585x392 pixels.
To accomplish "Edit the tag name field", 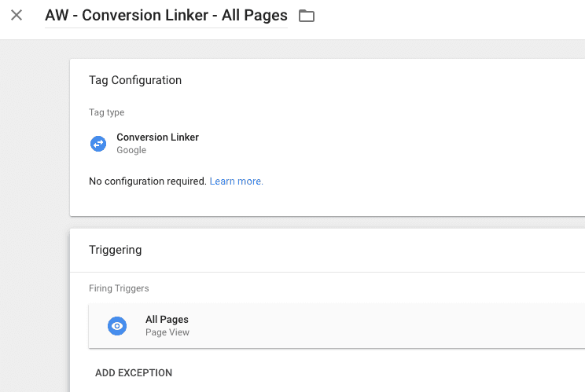I will click(x=166, y=16).
